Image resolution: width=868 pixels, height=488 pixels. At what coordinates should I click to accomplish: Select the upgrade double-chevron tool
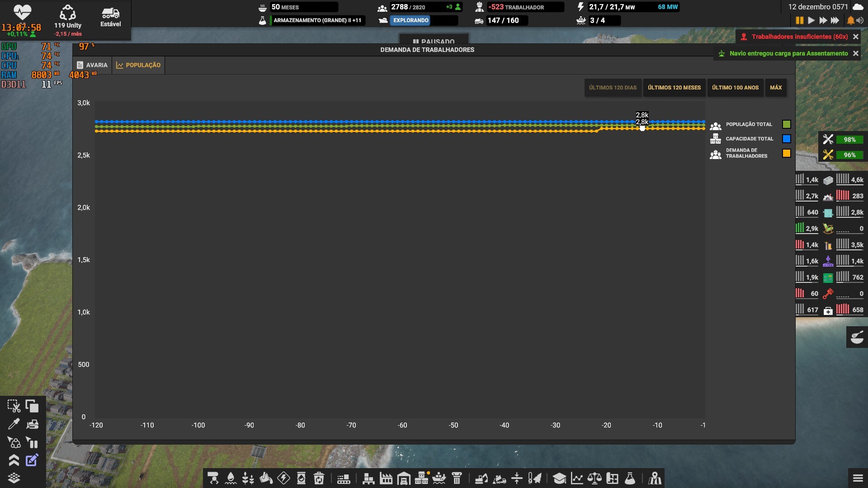[x=14, y=460]
